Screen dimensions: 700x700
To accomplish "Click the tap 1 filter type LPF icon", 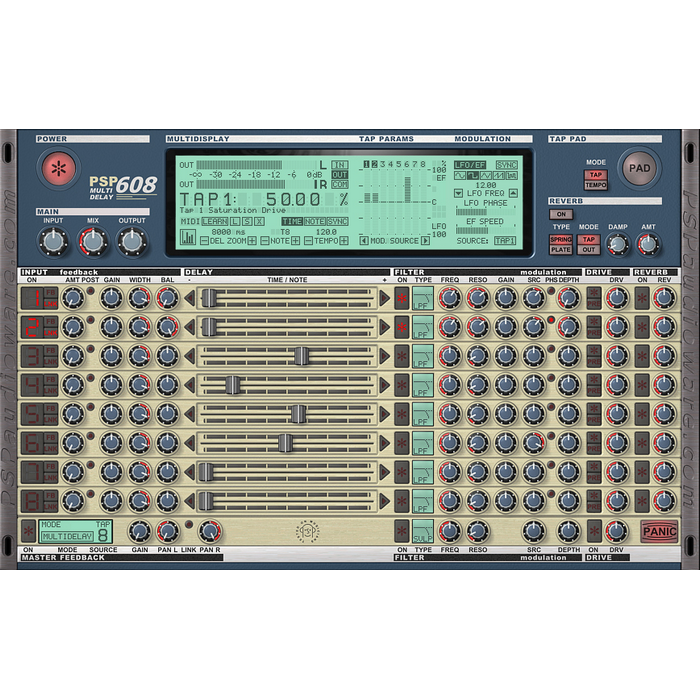I will click(x=423, y=298).
